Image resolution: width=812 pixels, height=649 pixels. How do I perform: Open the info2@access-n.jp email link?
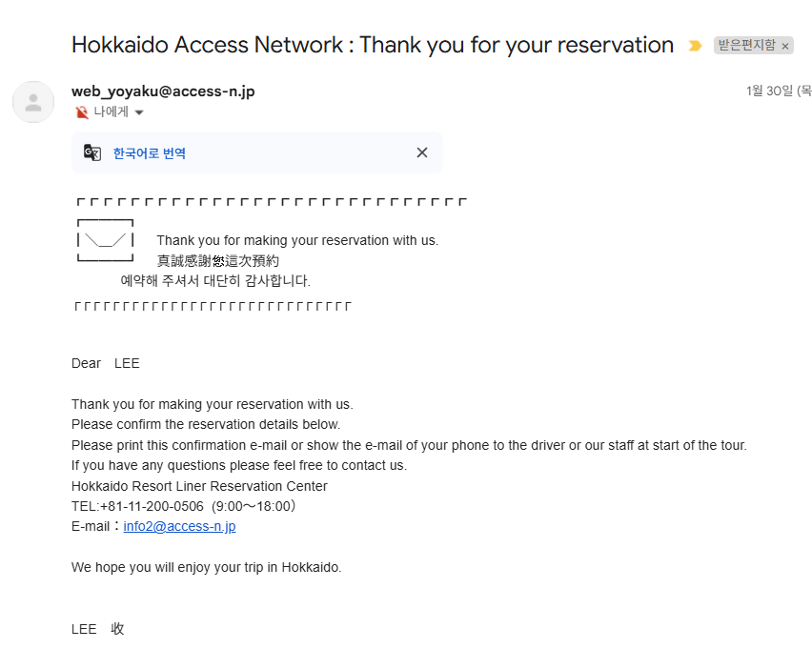[x=179, y=526]
